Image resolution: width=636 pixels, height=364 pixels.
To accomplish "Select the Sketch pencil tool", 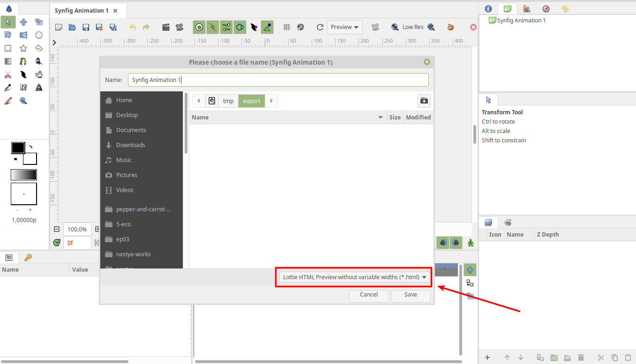I will point(8,100).
